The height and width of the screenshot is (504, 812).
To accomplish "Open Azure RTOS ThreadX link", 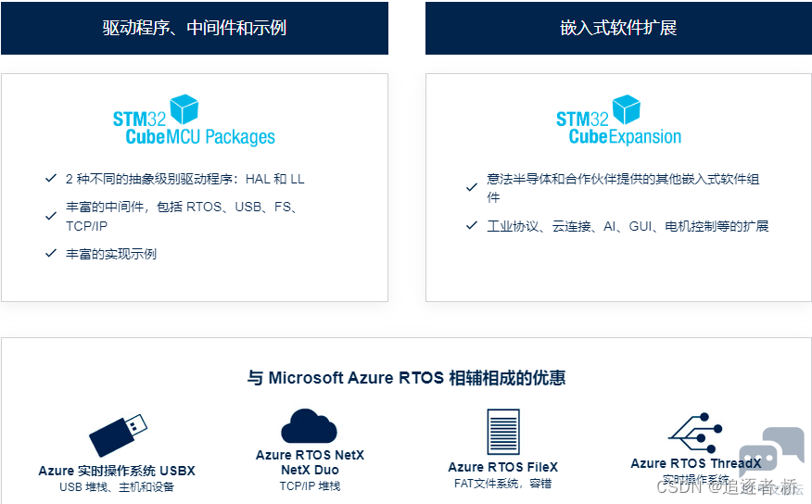I will 696,463.
